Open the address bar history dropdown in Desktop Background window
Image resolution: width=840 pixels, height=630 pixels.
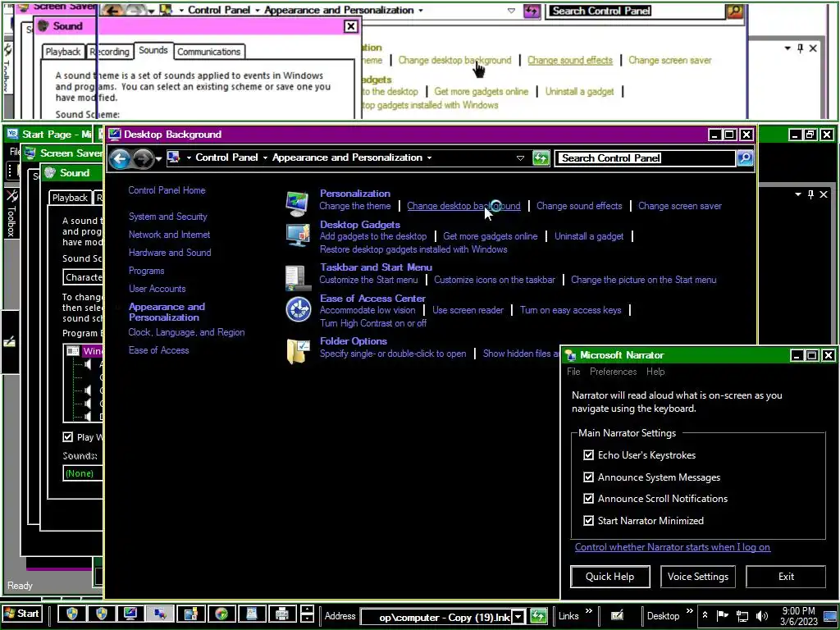520,158
